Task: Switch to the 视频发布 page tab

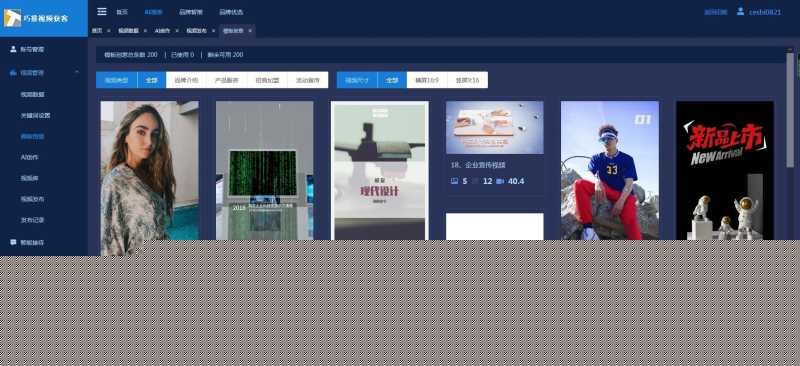Action: [x=196, y=31]
